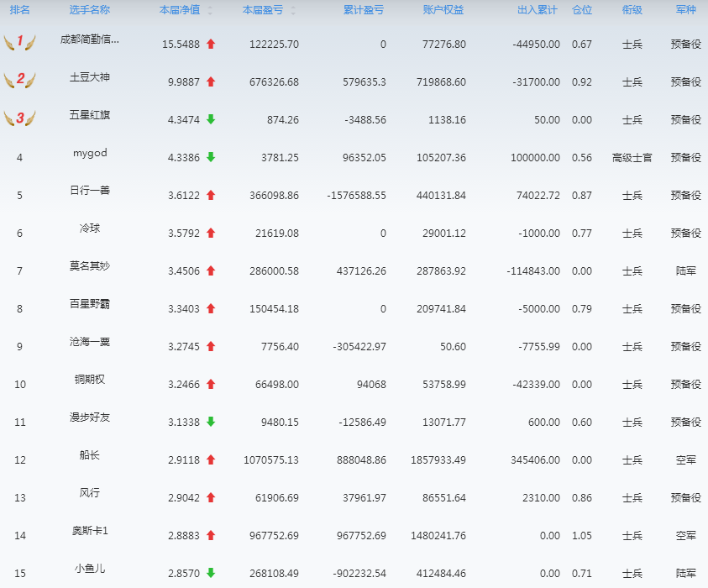
Task: Open player 五星红旗 profile
Action: (89, 115)
